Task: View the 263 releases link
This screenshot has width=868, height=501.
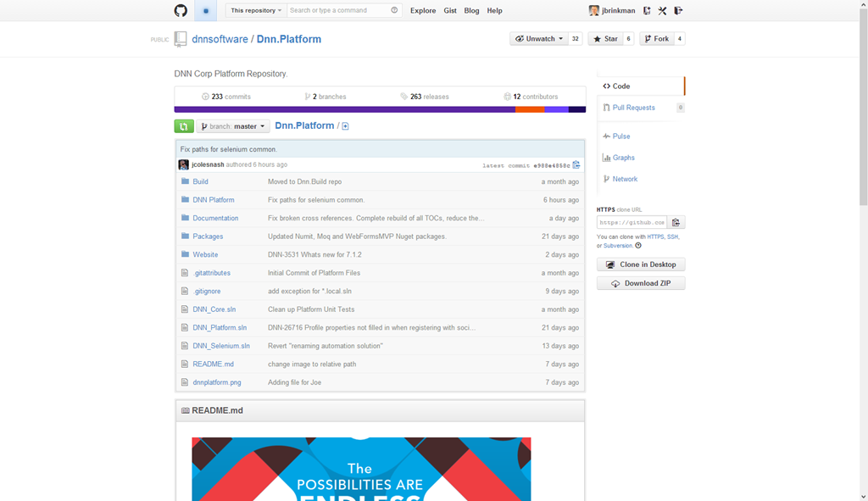Action: point(425,97)
